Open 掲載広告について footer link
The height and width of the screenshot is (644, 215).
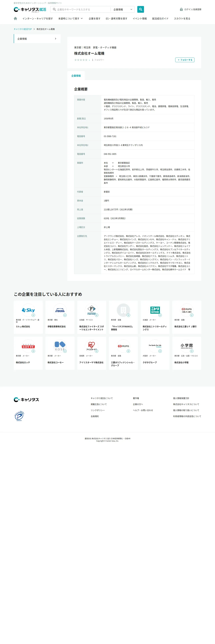[99, 404]
